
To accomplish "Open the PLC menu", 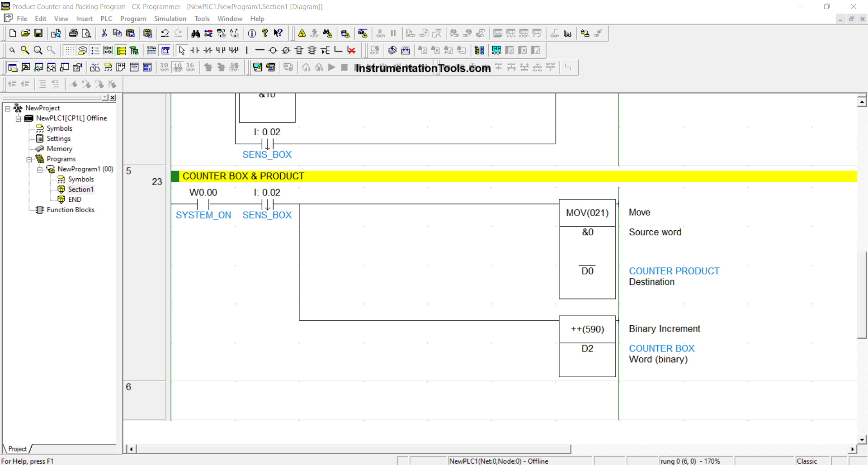I will 106,19.
